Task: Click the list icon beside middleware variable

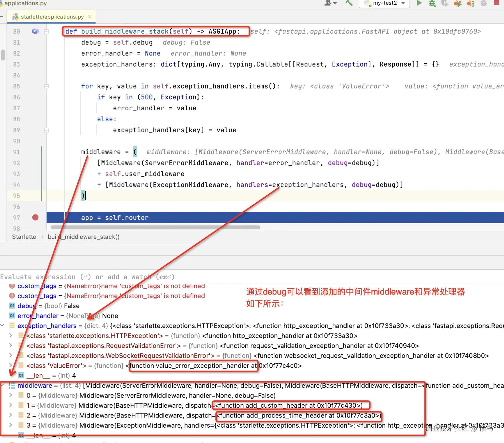Action: (x=12, y=386)
